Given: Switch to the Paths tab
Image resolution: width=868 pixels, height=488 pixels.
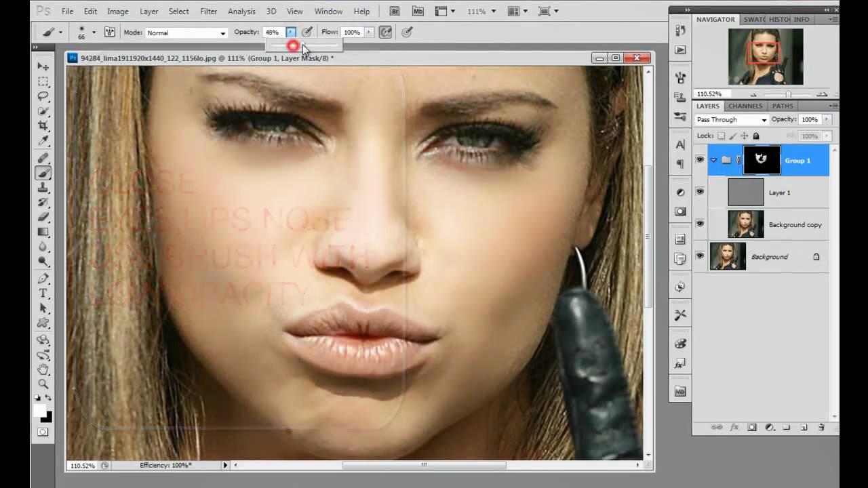Looking at the screenshot, I should [x=783, y=106].
